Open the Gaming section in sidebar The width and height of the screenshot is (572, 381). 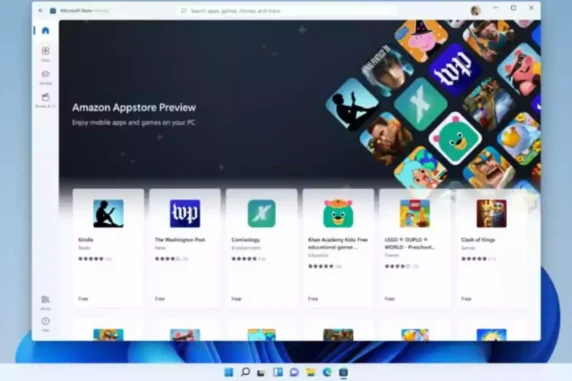click(x=45, y=77)
